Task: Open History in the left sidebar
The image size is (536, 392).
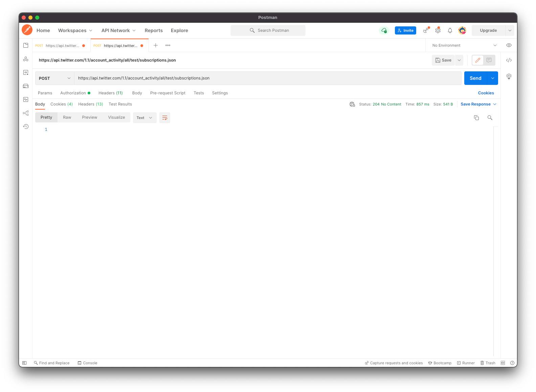Action: coord(26,126)
